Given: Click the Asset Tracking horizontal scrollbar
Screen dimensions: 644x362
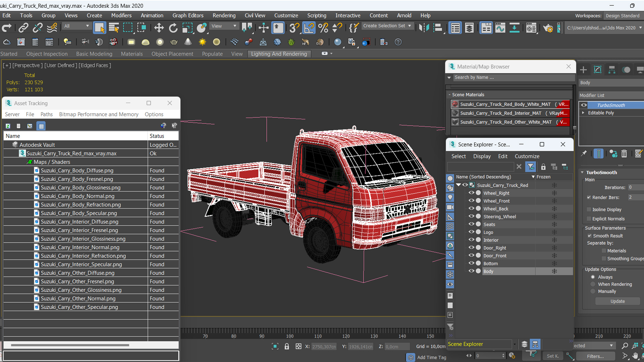Looking at the screenshot, I should (70, 345).
